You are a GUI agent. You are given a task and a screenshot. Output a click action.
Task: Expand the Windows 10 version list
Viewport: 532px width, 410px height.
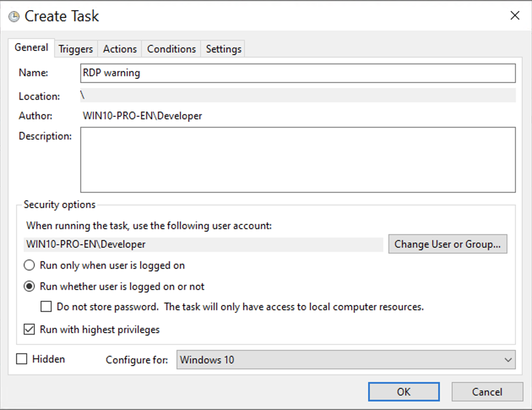[x=508, y=360]
